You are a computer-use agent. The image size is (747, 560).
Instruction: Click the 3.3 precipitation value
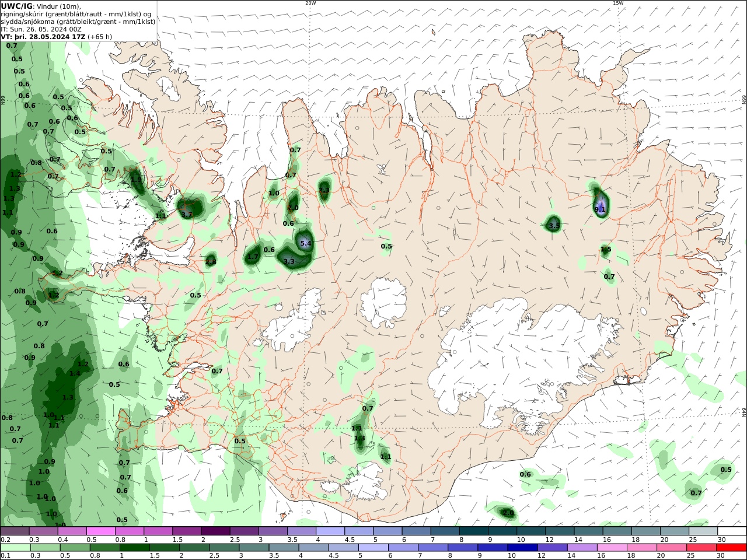[289, 261]
